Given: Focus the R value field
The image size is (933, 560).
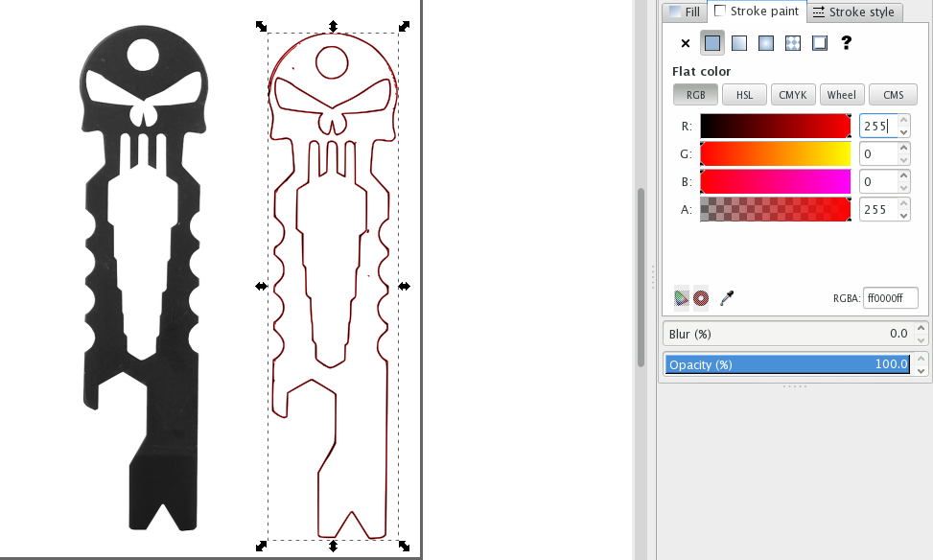Looking at the screenshot, I should (x=878, y=127).
